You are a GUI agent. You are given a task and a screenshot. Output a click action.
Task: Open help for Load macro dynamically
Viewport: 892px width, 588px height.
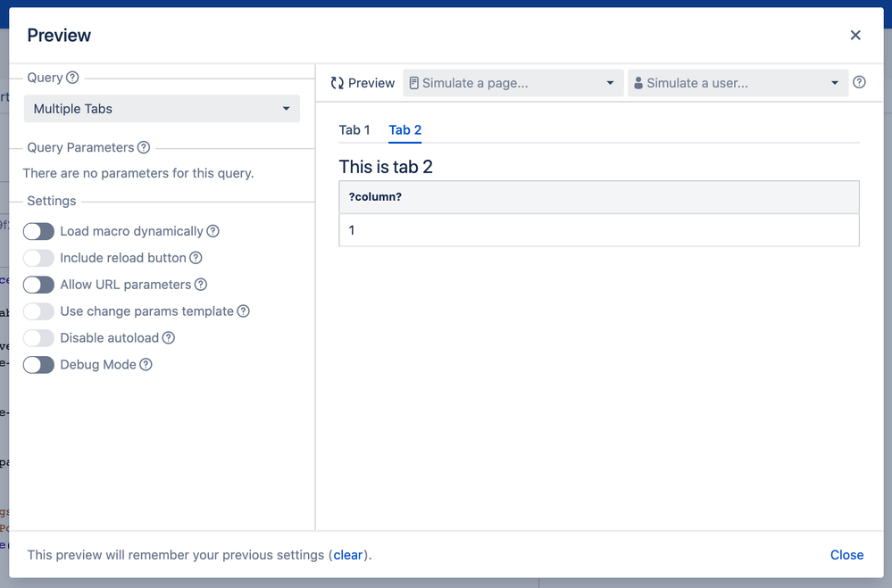(x=213, y=231)
